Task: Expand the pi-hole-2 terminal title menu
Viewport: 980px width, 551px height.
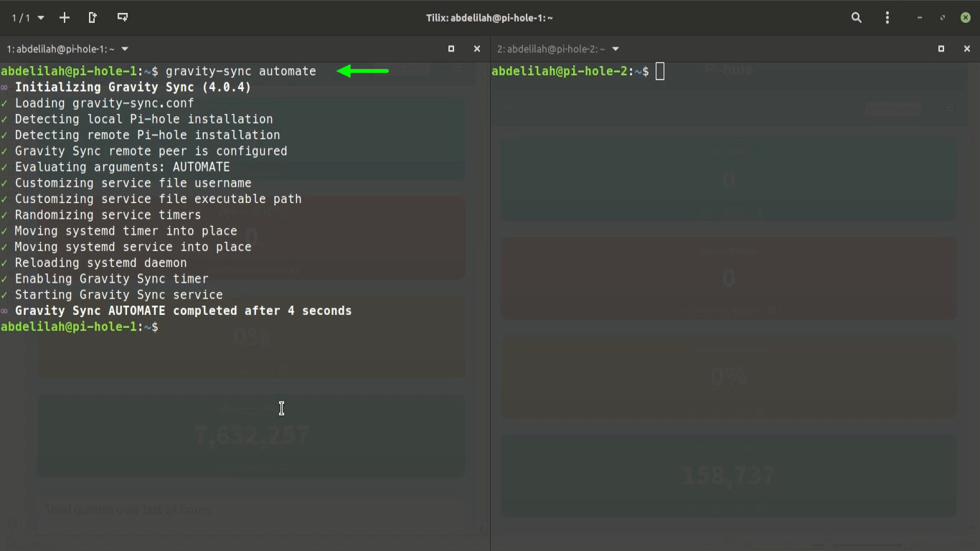Action: pos(616,49)
